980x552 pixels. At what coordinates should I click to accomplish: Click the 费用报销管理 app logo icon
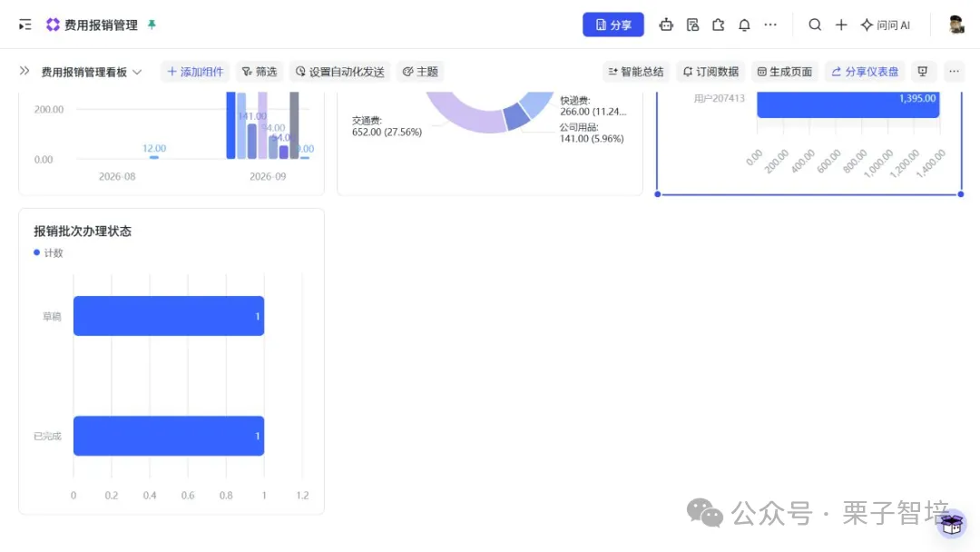pyautogui.click(x=54, y=25)
